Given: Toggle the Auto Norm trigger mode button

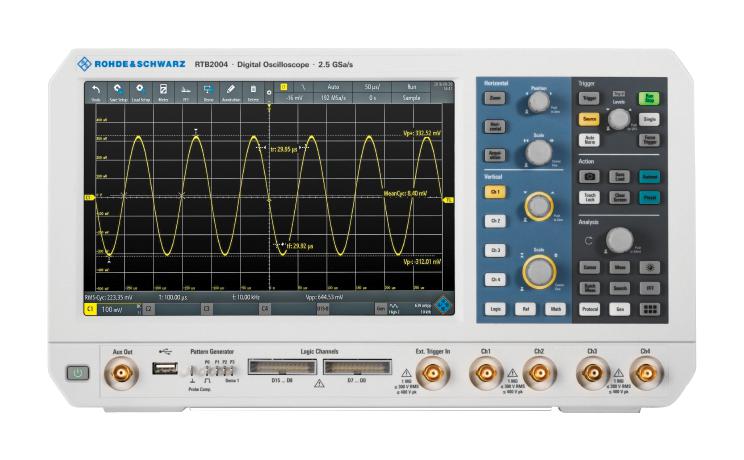Looking at the screenshot, I should click(x=589, y=140).
